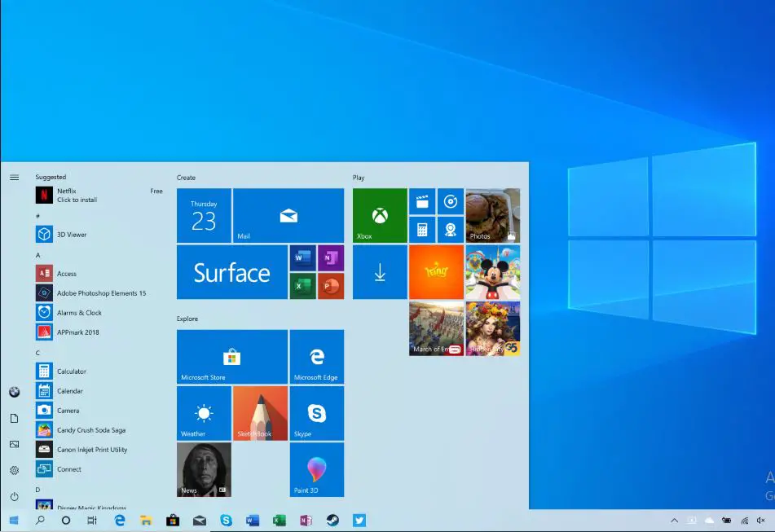Show hidden system tray icons
Image resolution: width=775 pixels, height=532 pixels.
(674, 520)
